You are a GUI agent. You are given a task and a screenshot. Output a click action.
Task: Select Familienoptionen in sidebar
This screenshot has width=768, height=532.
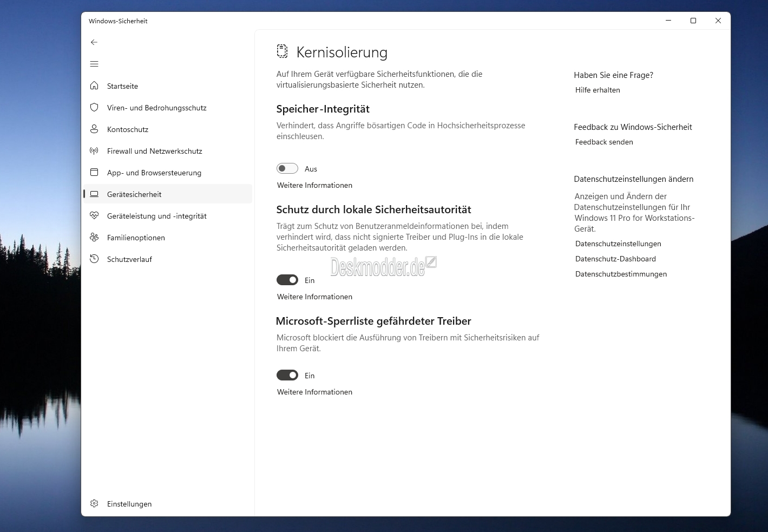click(x=168, y=238)
